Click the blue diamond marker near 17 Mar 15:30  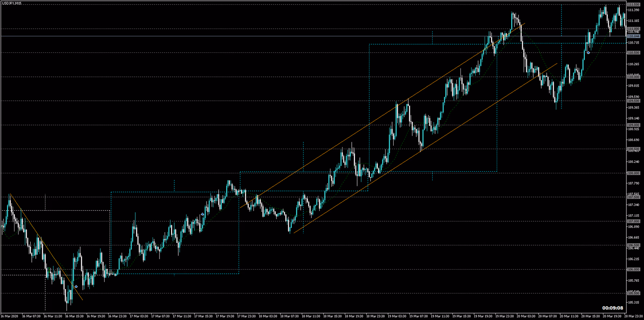click(202, 214)
